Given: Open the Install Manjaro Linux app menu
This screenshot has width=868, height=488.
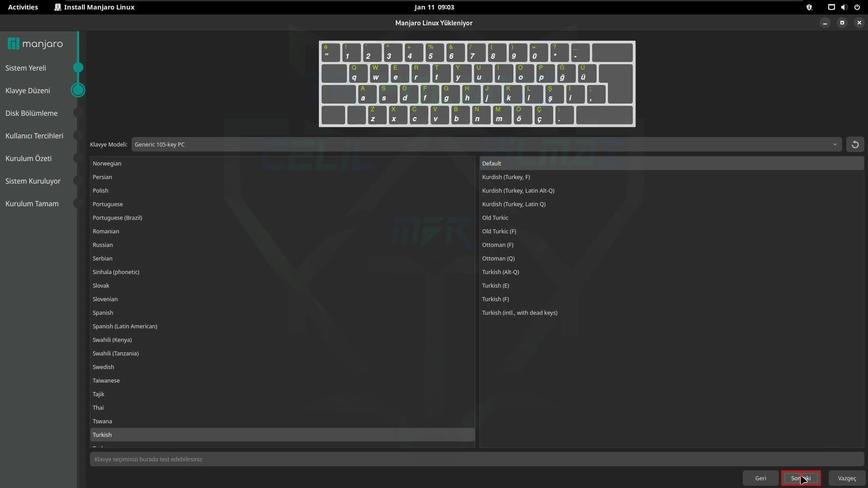Looking at the screenshot, I should point(95,7).
